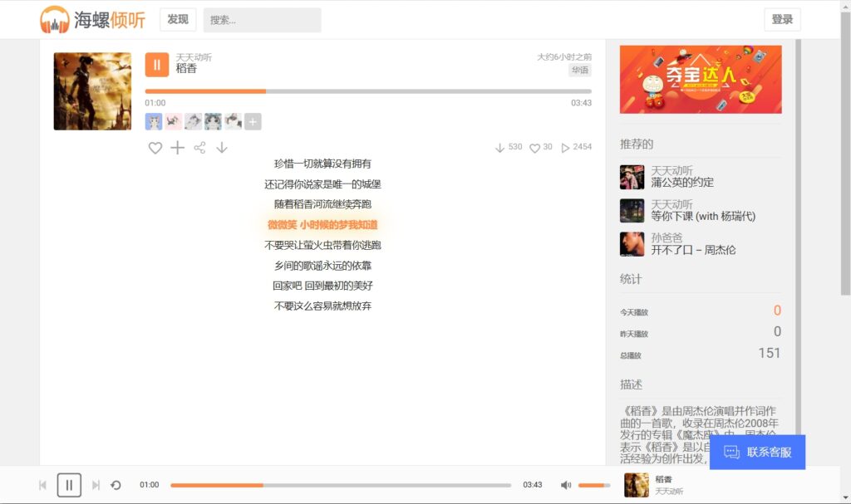The width and height of the screenshot is (851, 504).
Task: Open the 海螺倾听 logo icon
Action: tap(55, 18)
